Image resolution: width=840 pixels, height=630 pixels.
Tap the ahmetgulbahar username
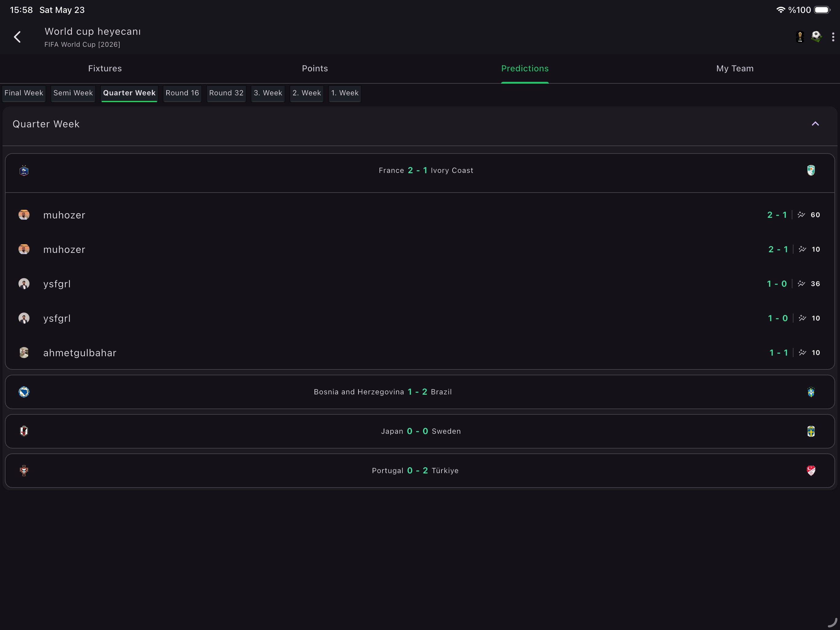[x=80, y=353]
